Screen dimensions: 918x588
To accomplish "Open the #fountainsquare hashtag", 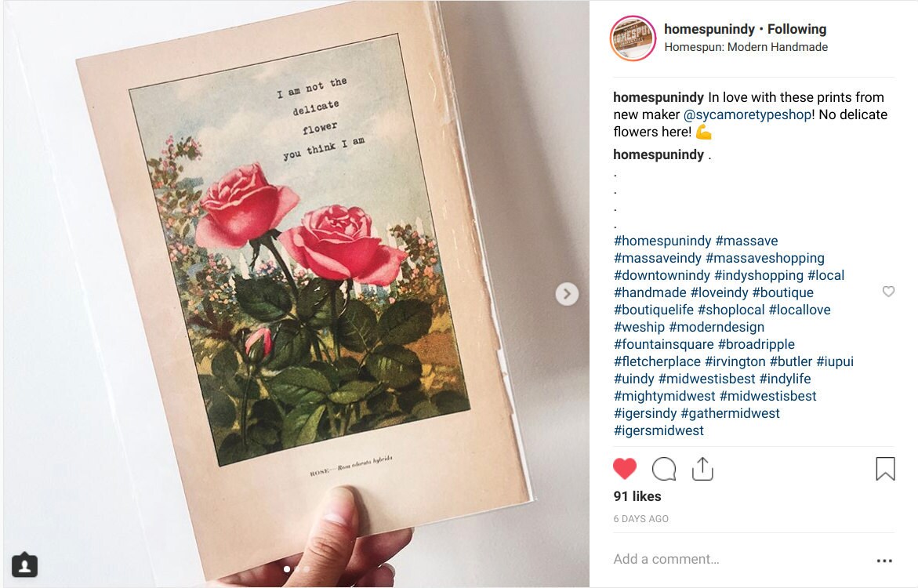I will coord(663,344).
